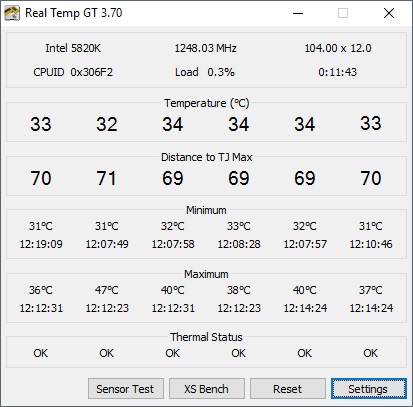Click the Thermal Status heading
Viewport: 413px width, 407px height.
tap(206, 337)
